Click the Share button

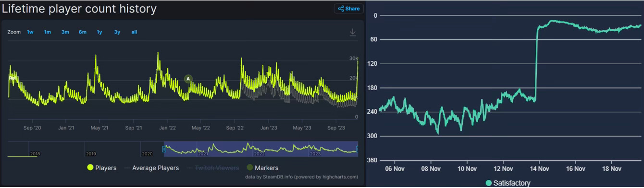348,9
